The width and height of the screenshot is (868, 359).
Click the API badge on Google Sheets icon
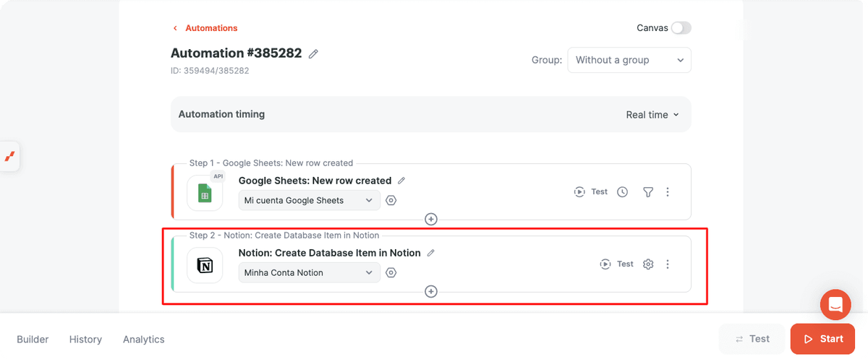[x=218, y=176]
